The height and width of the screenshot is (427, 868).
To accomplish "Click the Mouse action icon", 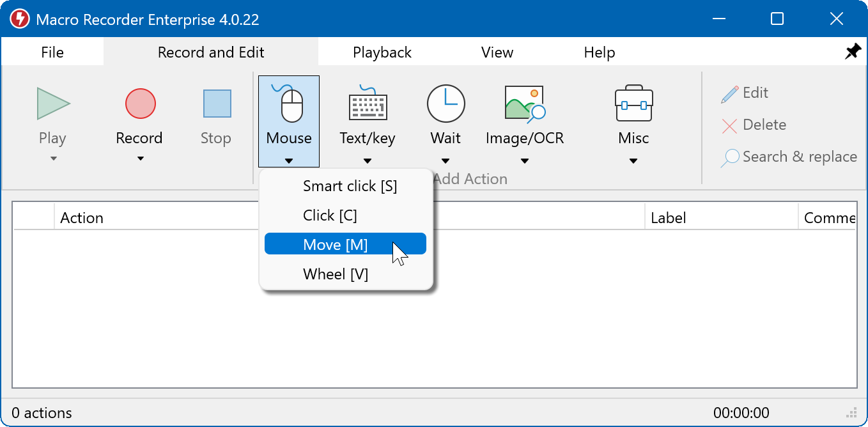I will click(289, 104).
